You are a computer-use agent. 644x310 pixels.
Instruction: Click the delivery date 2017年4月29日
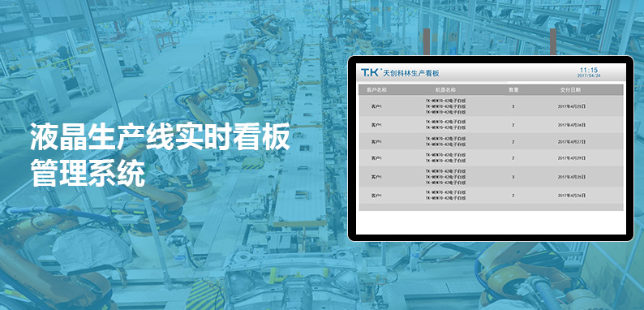pos(571,158)
